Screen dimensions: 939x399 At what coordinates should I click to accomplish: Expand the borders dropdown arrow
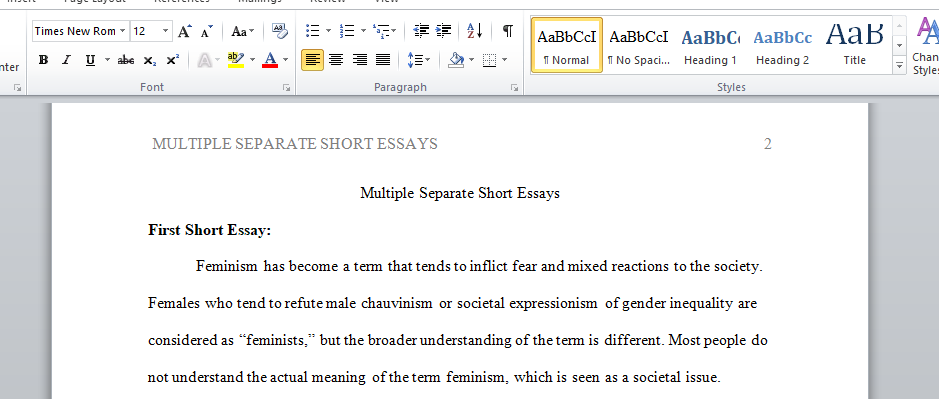click(x=505, y=60)
